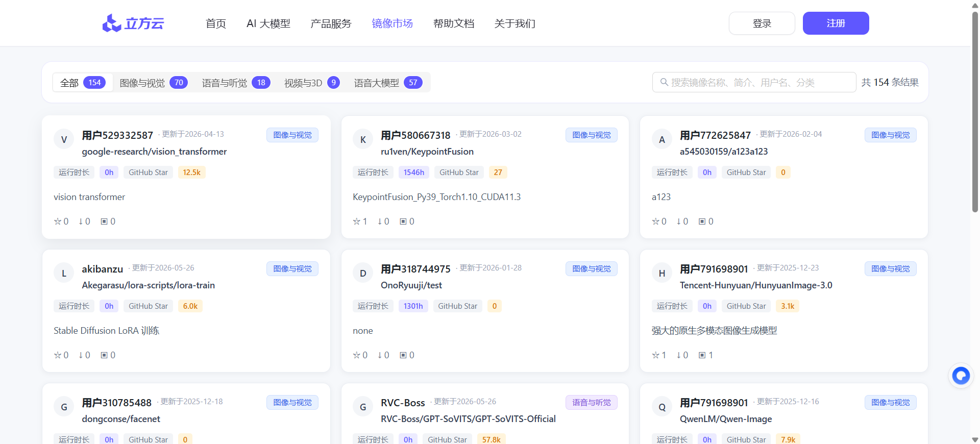Open the ru1ven/KeypointFusion link
This screenshot has width=980, height=444.
(x=427, y=152)
